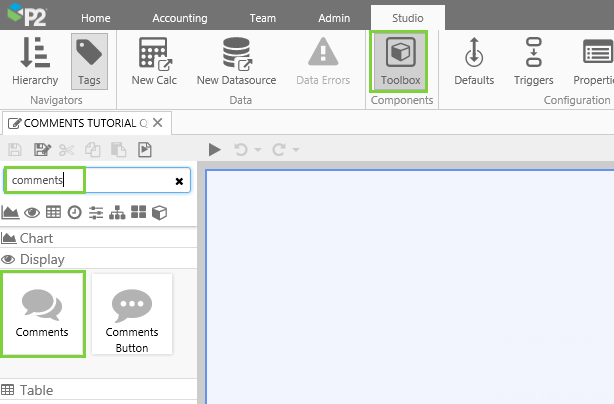This screenshot has width=614, height=404.
Task: Filter toolbox by layout tiles icon
Action: pyautogui.click(x=138, y=212)
